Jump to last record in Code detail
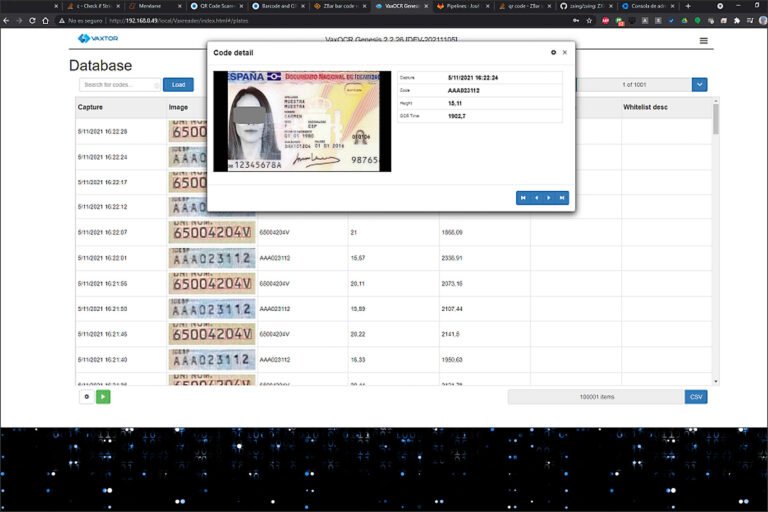This screenshot has width=768, height=512. [562, 198]
